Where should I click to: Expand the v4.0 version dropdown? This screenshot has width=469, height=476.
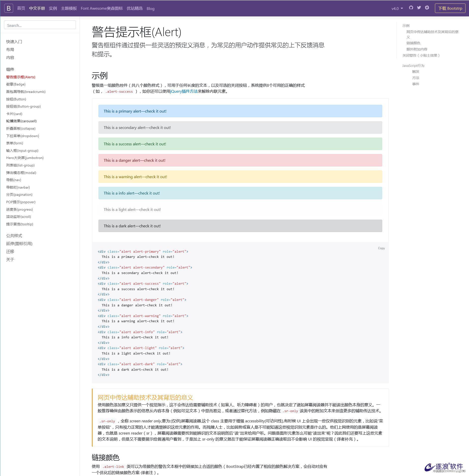pyautogui.click(x=397, y=8)
